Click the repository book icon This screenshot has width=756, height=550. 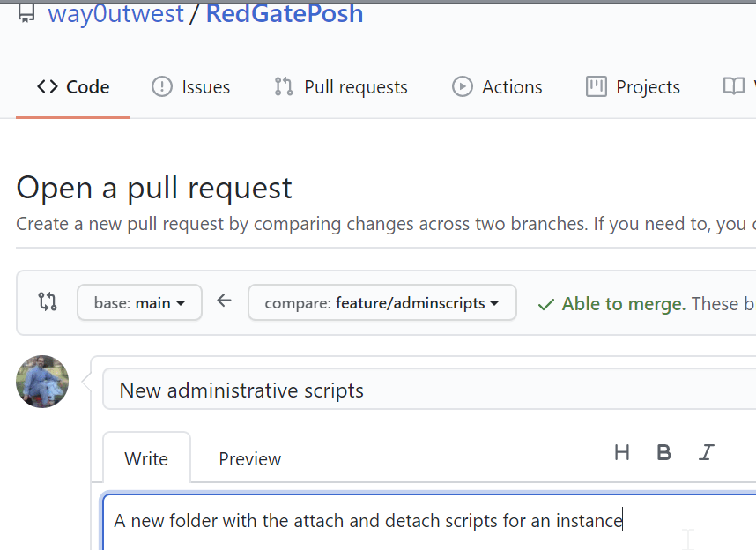coord(26,14)
